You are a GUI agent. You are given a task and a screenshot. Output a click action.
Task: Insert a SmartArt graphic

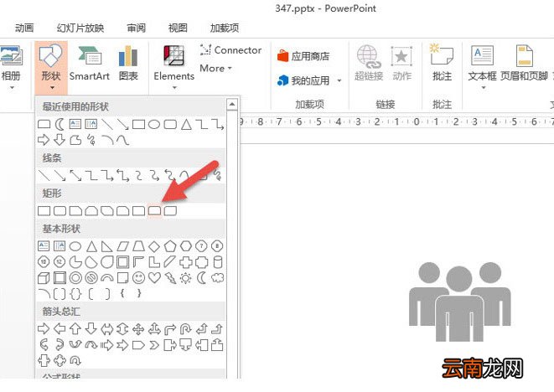90,64
